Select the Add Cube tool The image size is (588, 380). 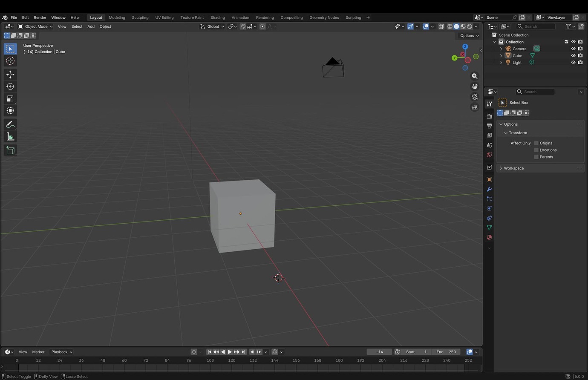click(x=10, y=150)
